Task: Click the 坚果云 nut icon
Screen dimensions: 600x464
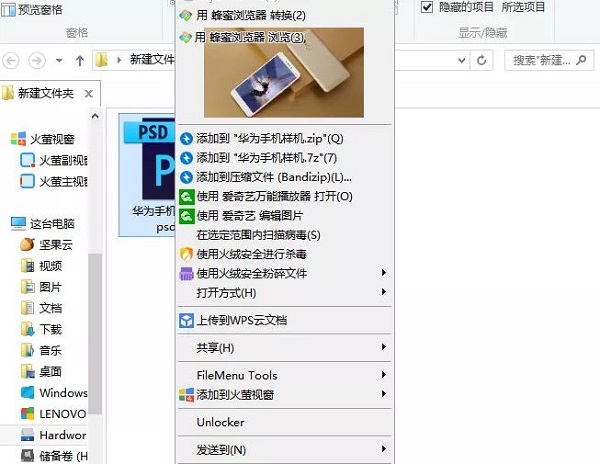Action: point(28,245)
